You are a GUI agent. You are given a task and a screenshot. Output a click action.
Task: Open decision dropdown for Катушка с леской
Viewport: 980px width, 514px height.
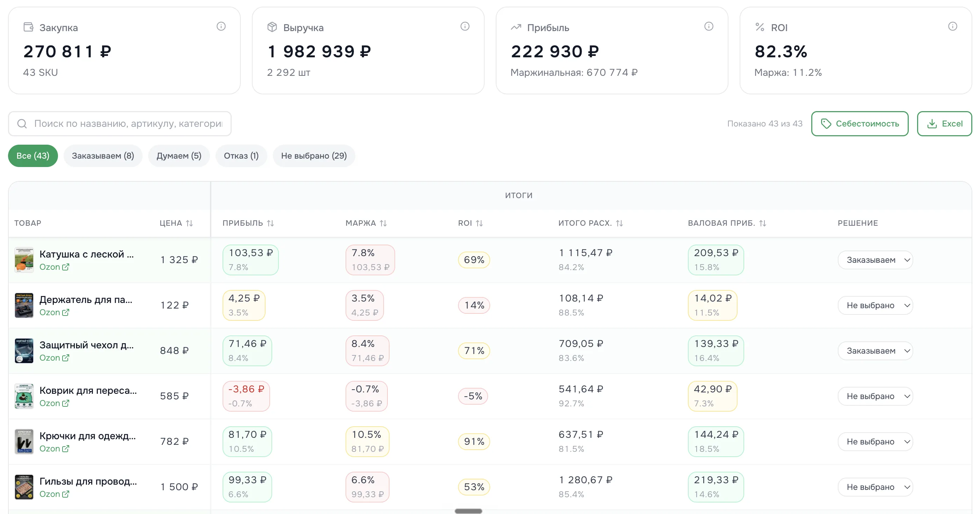point(876,260)
